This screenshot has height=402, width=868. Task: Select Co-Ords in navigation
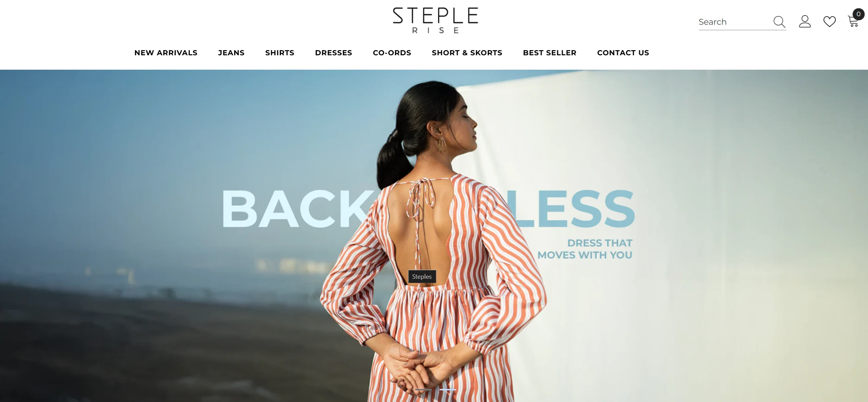coord(392,53)
